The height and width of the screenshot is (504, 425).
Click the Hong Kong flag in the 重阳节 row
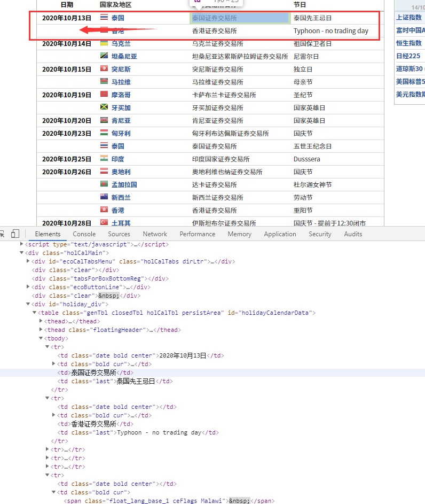[104, 210]
